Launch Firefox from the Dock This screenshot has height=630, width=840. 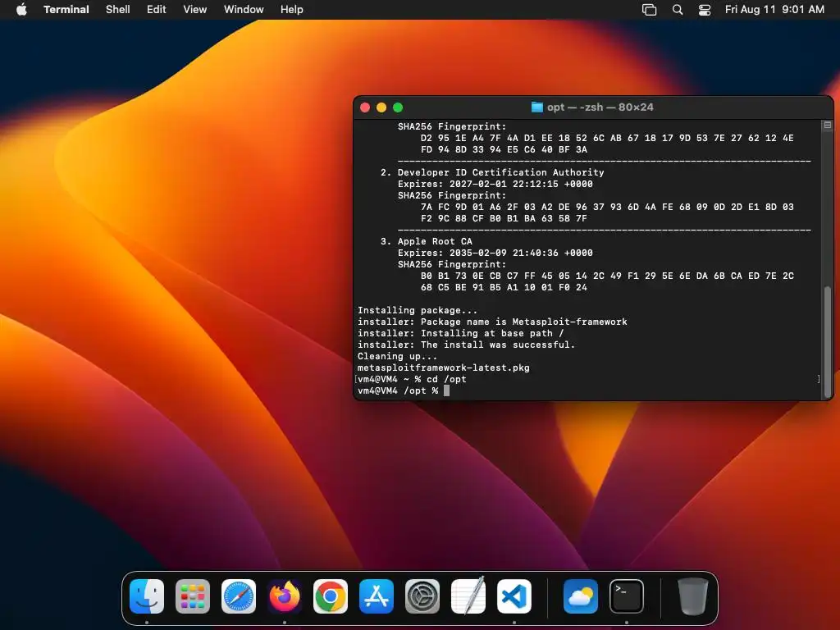pos(285,596)
